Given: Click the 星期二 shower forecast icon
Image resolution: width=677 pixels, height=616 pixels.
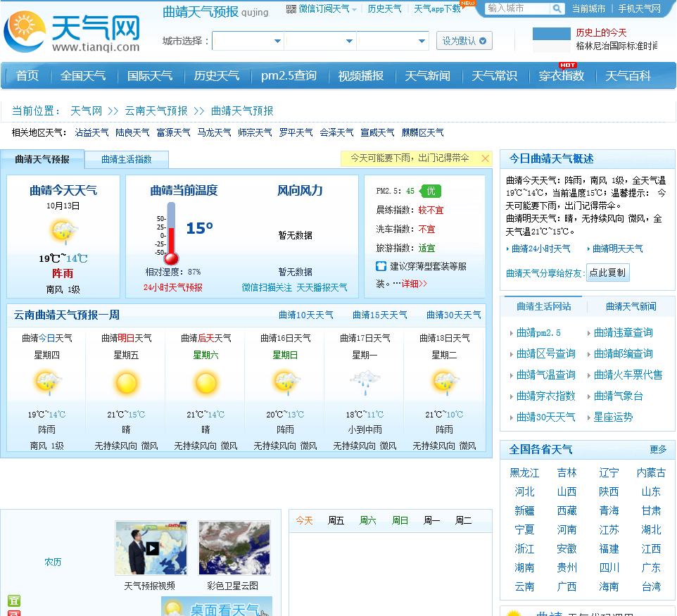Looking at the screenshot, I should 444,382.
